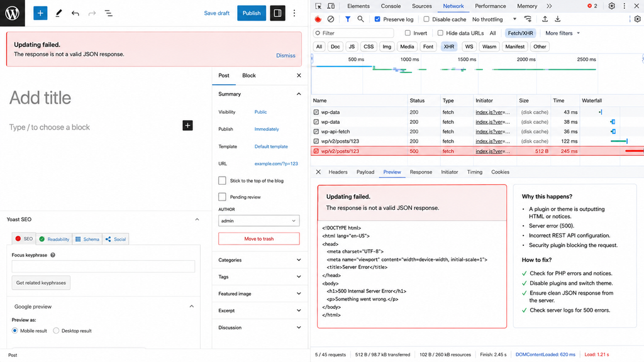Export HAR file download icon
Image resolution: width=644 pixels, height=362 pixels.
557,19
